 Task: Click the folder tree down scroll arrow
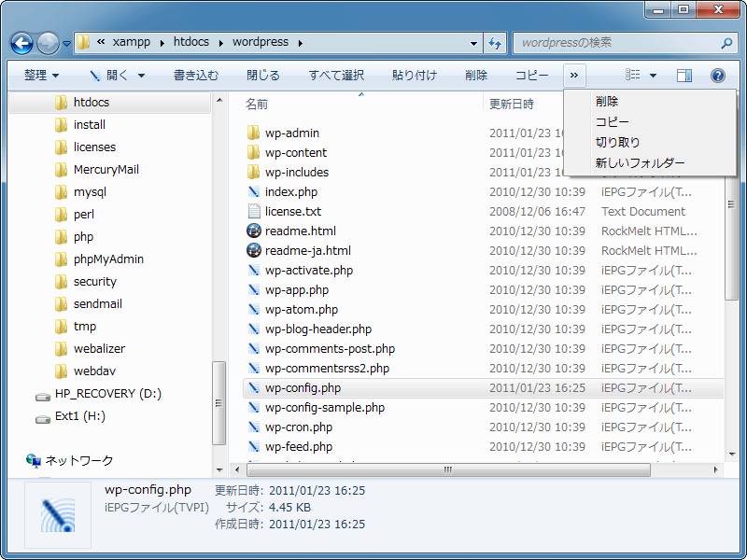219,470
